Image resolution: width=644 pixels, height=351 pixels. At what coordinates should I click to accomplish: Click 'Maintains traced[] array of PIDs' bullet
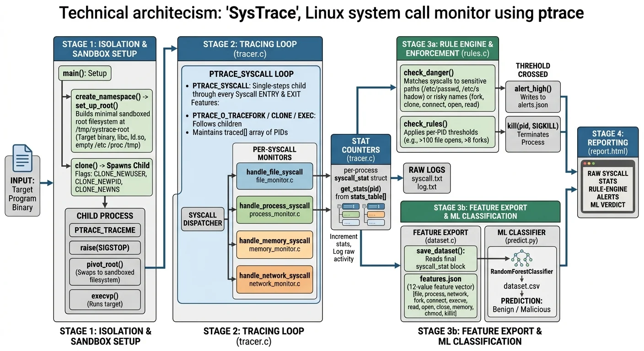(x=237, y=133)
